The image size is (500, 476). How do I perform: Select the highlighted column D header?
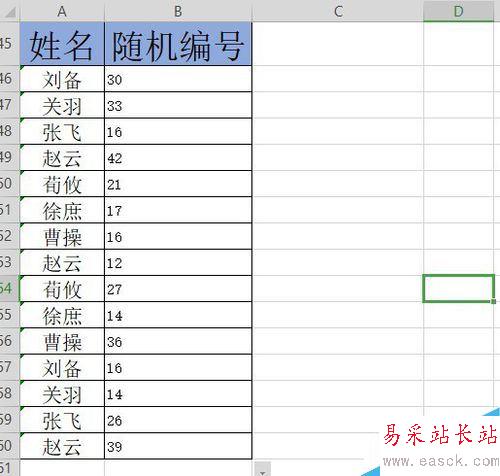tap(458, 11)
